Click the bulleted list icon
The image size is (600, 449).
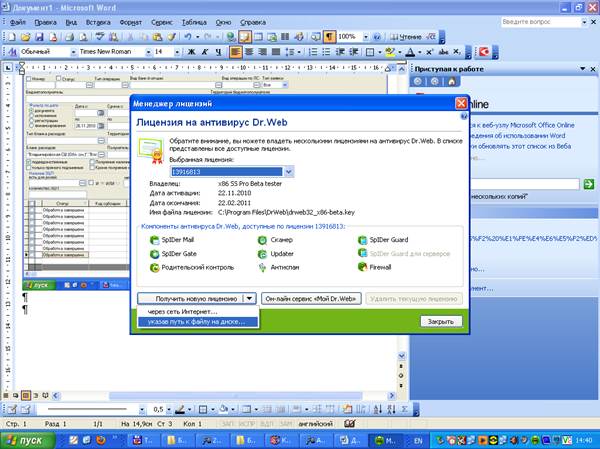pyautogui.click(x=326, y=52)
